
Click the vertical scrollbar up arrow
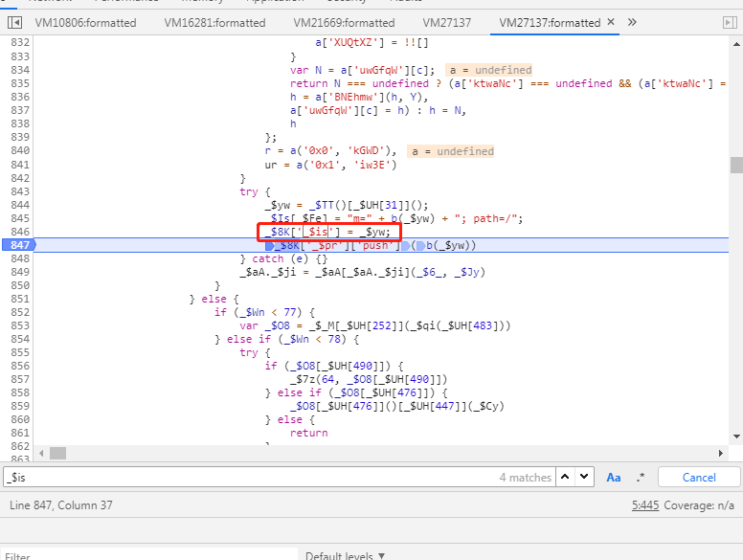pyautogui.click(x=736, y=44)
